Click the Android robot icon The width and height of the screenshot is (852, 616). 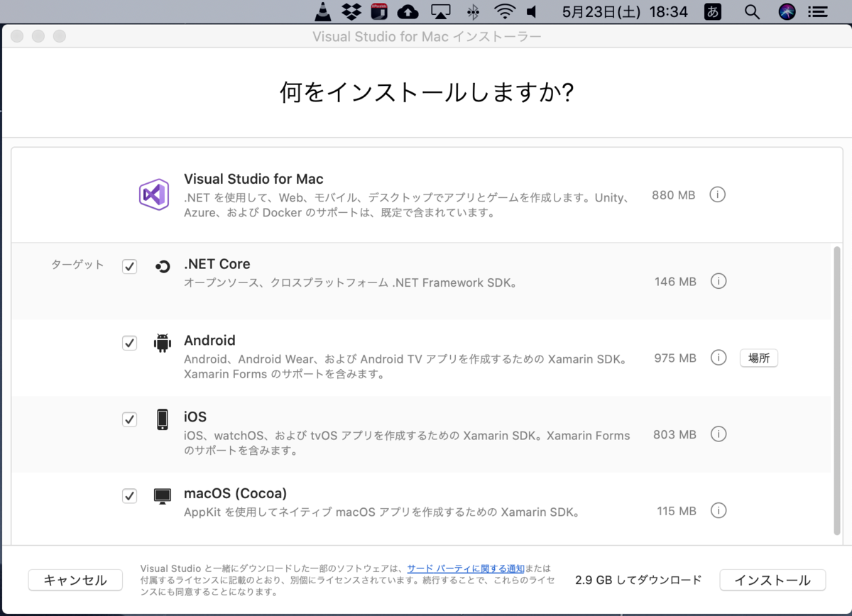coord(162,343)
